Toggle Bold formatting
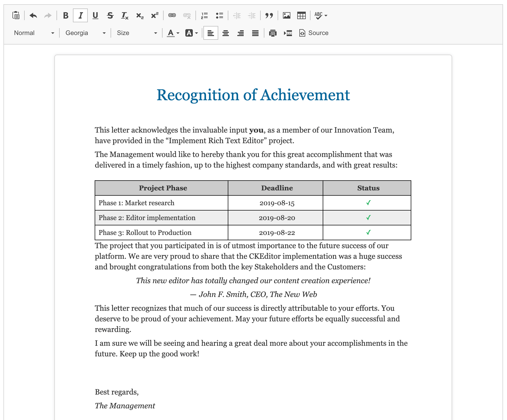Screen dimensions: 507x420 [65, 15]
